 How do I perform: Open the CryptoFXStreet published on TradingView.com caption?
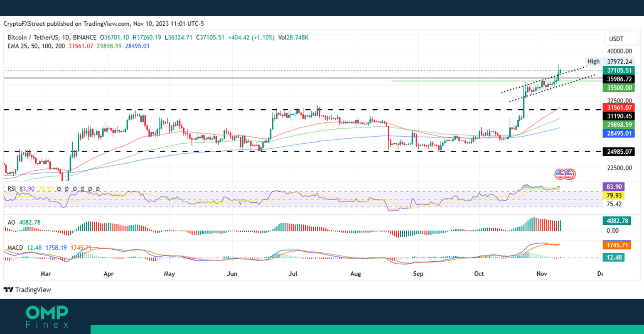click(104, 24)
